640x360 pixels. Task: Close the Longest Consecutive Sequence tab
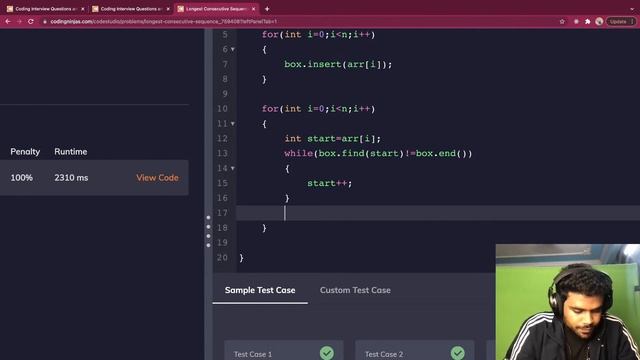pyautogui.click(x=253, y=9)
